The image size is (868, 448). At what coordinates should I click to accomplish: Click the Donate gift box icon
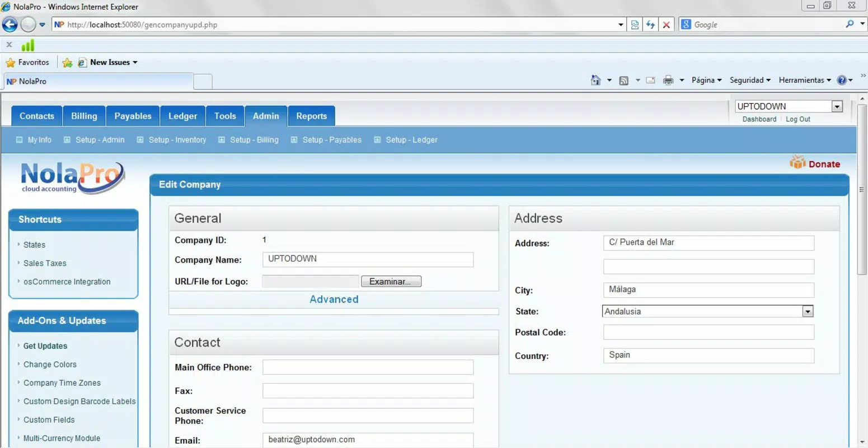[797, 162]
